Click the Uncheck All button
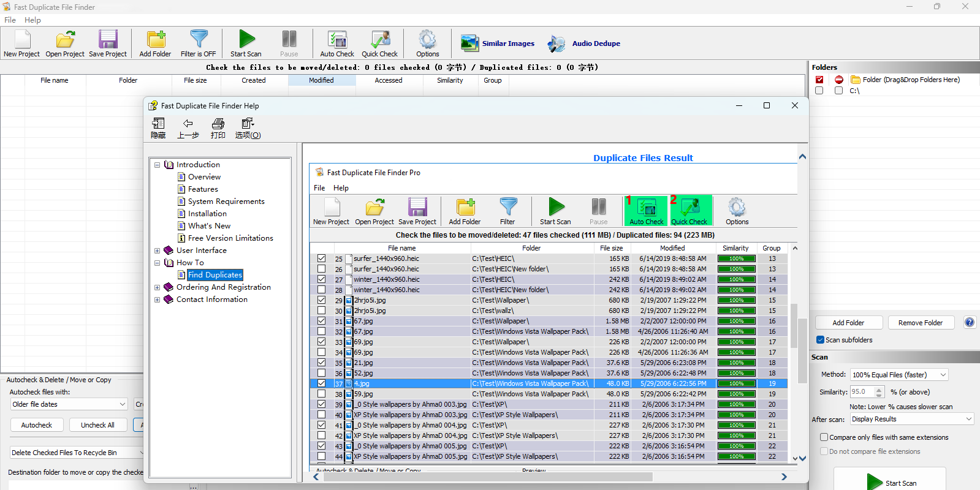Image resolution: width=980 pixels, height=490 pixels. coord(97,425)
